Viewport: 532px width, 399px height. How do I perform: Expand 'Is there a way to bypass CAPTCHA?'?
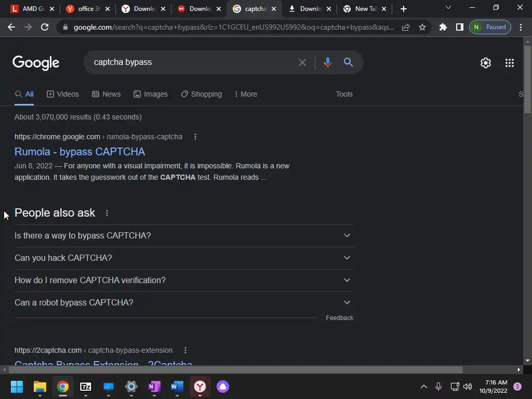[x=184, y=236]
